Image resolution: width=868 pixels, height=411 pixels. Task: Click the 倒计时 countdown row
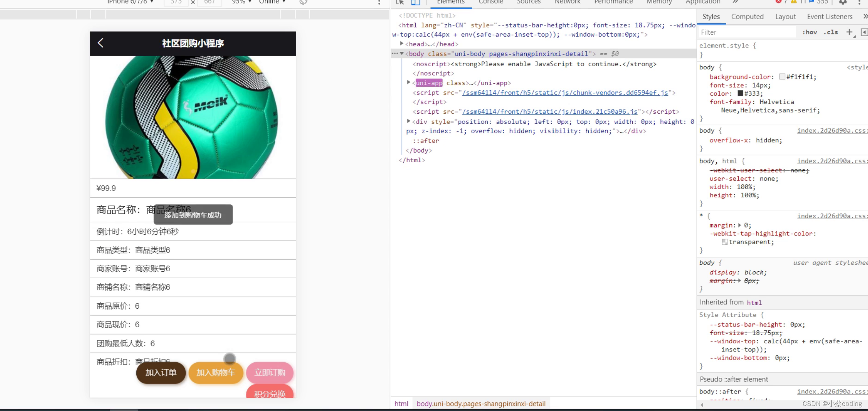tap(193, 232)
